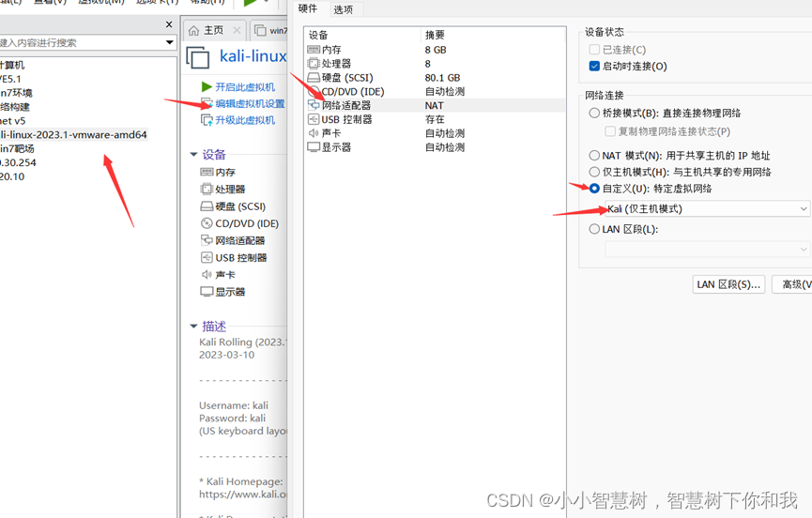Uncheck 启动时连接(O) checkbox

[x=594, y=66]
